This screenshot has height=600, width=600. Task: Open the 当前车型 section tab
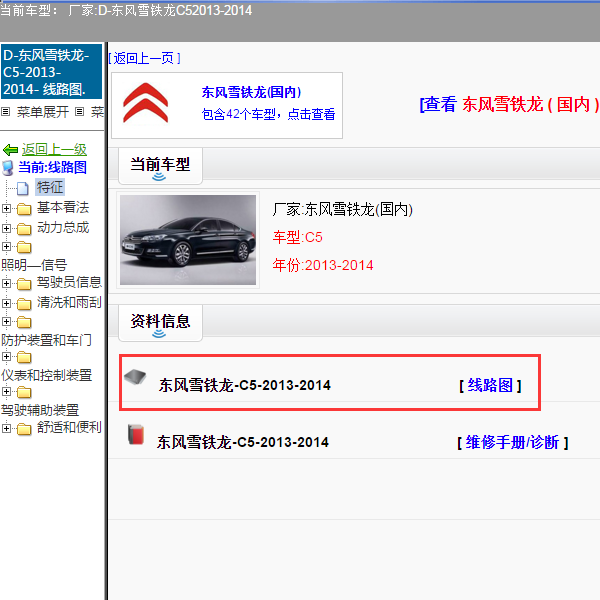pyautogui.click(x=160, y=166)
